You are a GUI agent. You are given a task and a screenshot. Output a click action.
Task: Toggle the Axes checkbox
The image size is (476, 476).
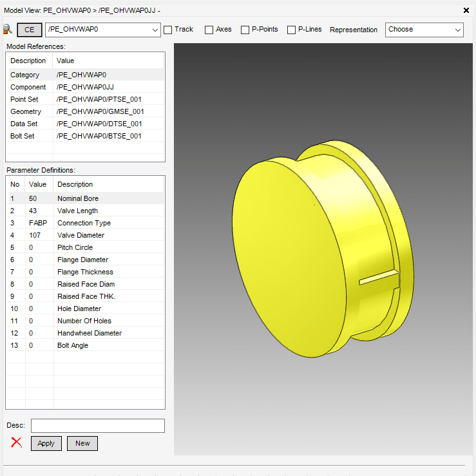209,30
